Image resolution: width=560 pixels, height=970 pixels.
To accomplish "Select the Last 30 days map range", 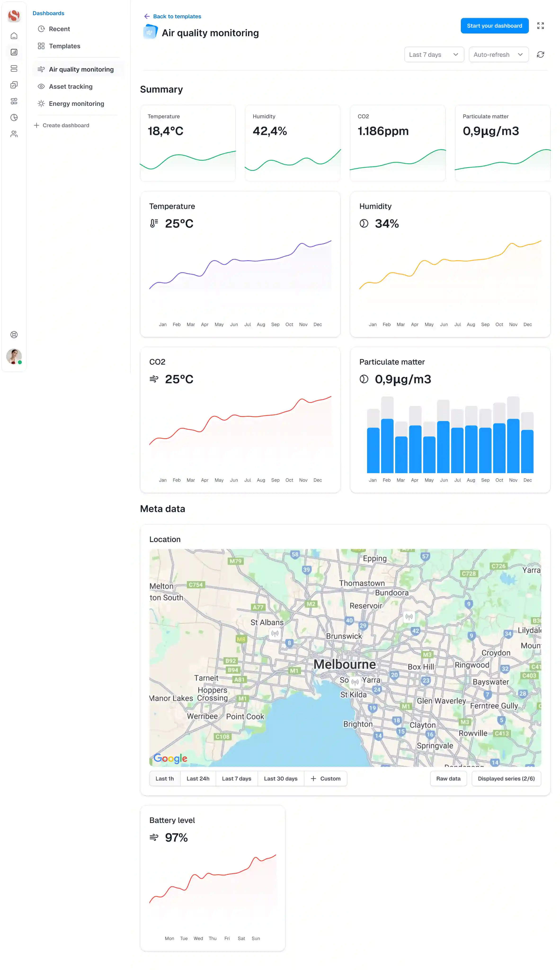I will 280,778.
